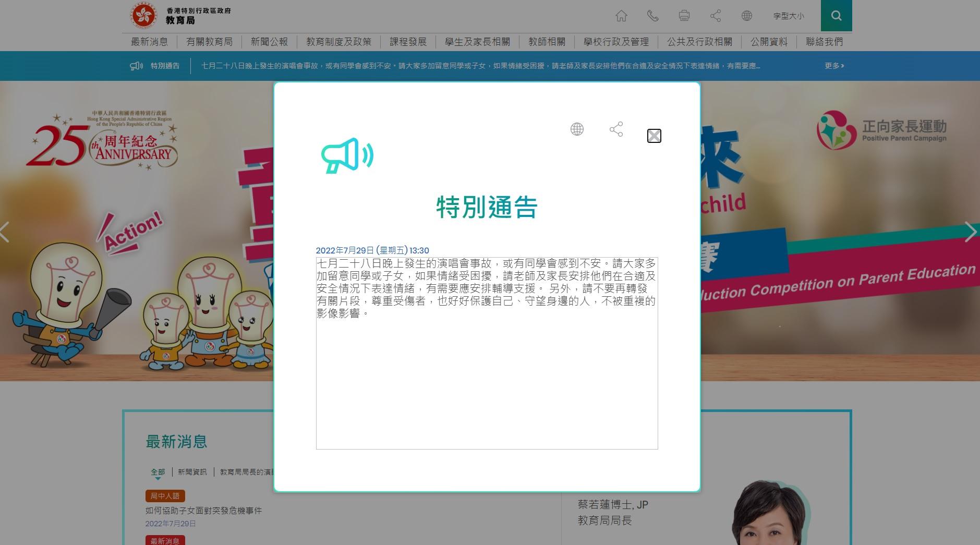Viewport: 980px width, 545px height.
Task: Go back using the left carousel arrow
Action: click(x=5, y=232)
